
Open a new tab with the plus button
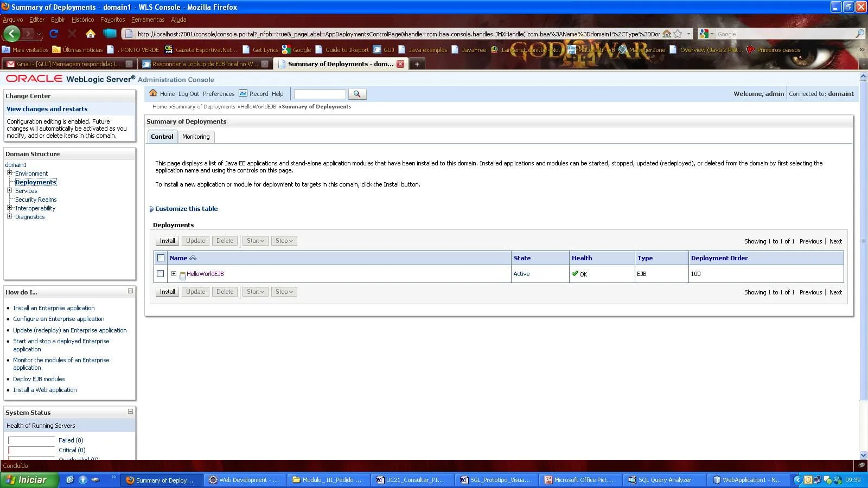tap(417, 64)
